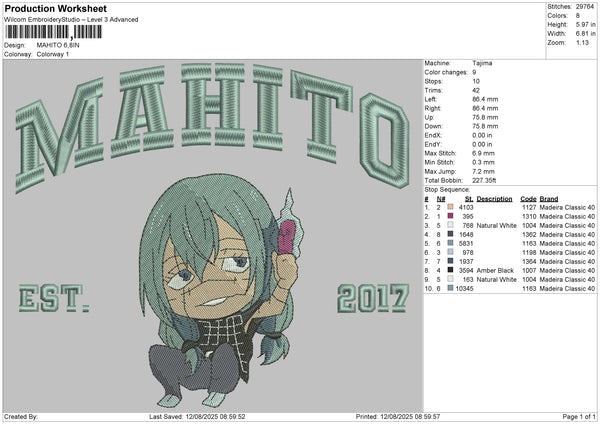The width and height of the screenshot is (600, 424).
Task: Select the black Amber Black thread swatch
Action: click(x=453, y=270)
